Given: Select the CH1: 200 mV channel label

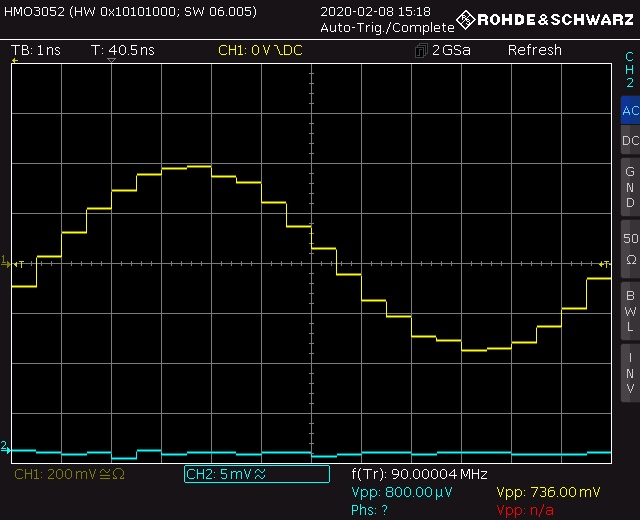Looking at the screenshot, I should pos(60,474).
